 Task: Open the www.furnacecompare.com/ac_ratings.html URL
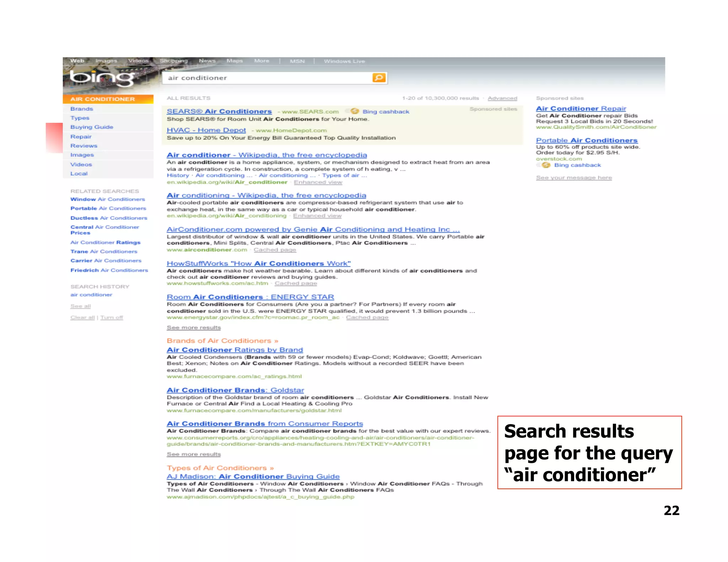[x=234, y=377]
